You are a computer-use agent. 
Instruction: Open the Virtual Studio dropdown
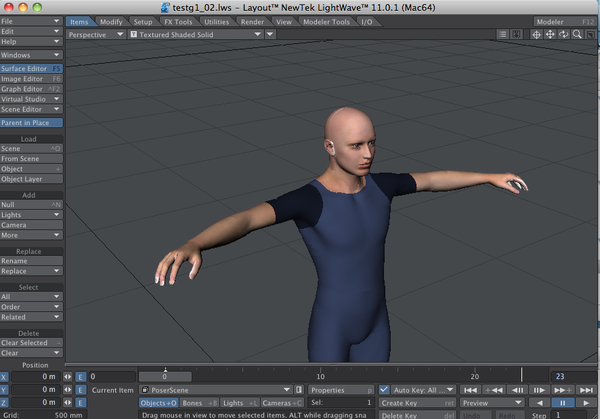tap(31, 99)
